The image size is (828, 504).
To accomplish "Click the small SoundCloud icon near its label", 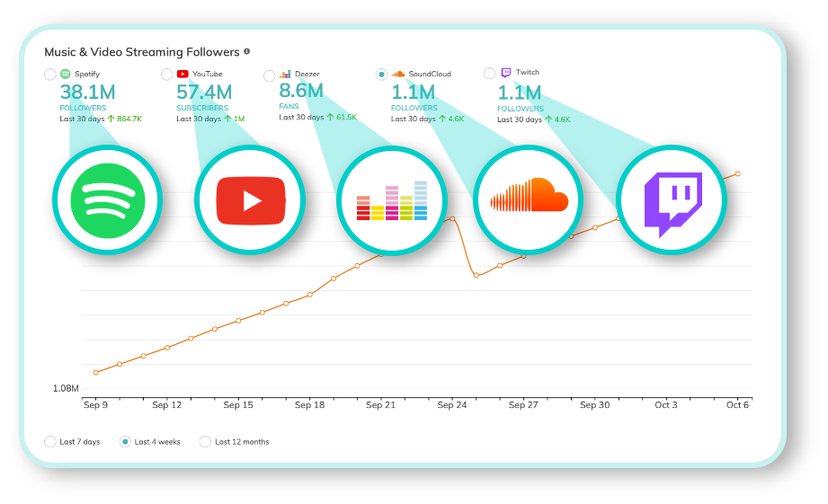I will pos(398,74).
